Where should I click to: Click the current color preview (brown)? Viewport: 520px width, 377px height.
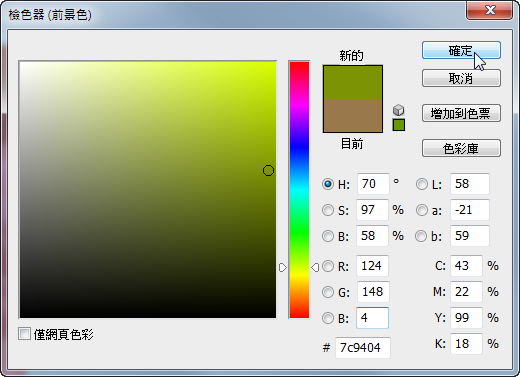point(353,115)
